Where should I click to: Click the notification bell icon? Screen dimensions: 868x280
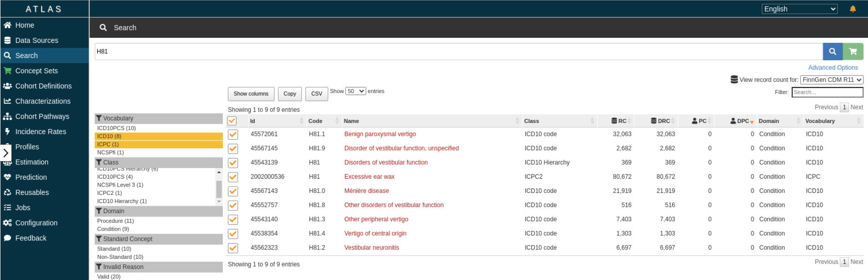(853, 9)
